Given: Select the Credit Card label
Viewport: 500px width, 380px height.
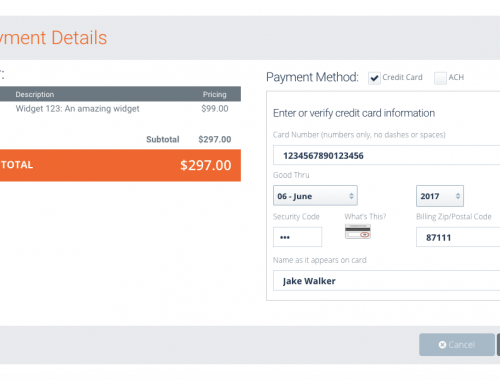Looking at the screenshot, I should [x=402, y=77].
